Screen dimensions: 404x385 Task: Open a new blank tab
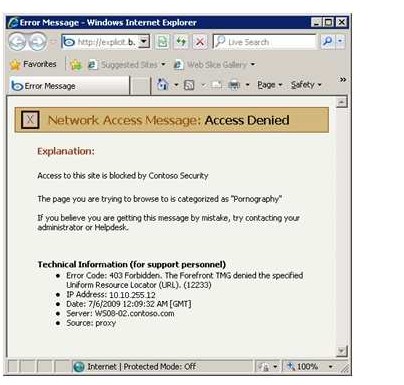pyautogui.click(x=140, y=86)
